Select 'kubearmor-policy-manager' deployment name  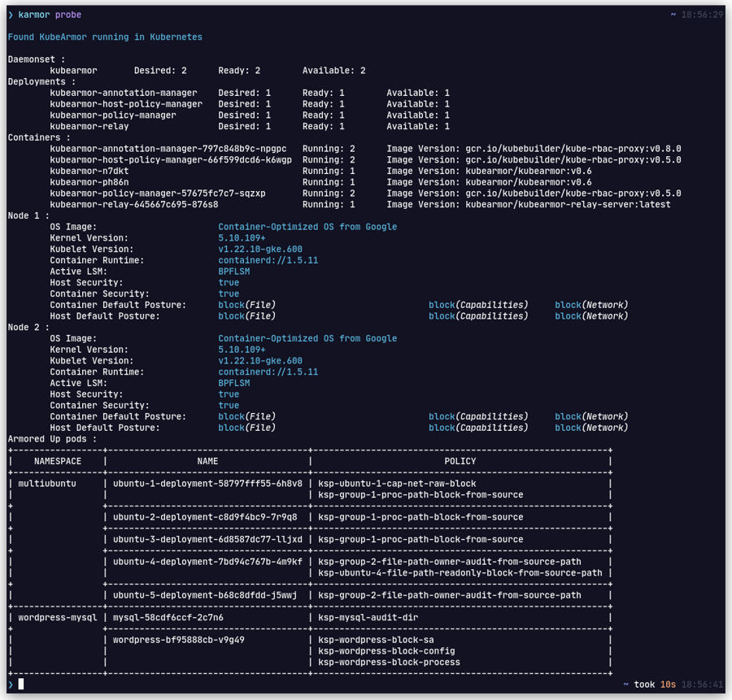pyautogui.click(x=113, y=115)
